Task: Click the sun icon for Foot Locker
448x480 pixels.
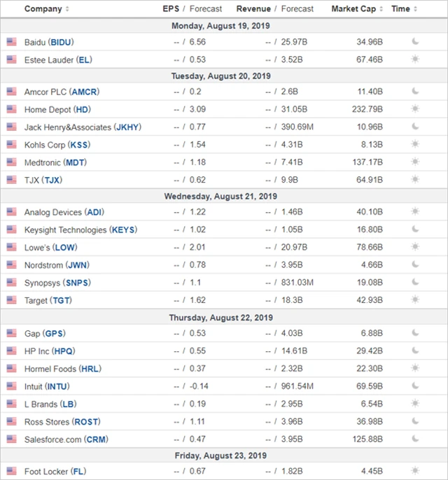Action: pyautogui.click(x=415, y=472)
